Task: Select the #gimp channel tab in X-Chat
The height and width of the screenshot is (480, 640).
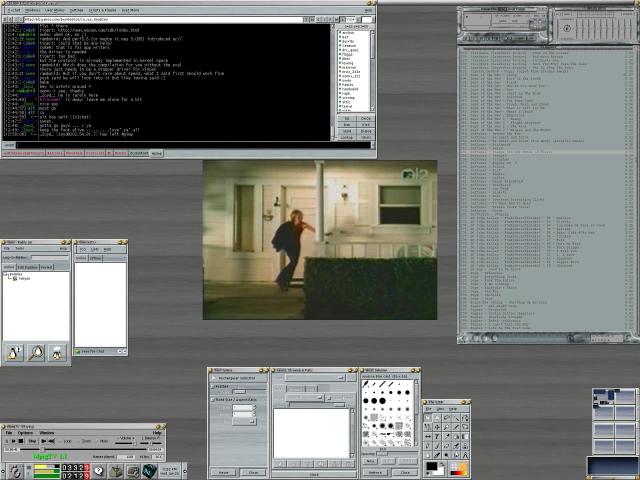Action: [157, 153]
